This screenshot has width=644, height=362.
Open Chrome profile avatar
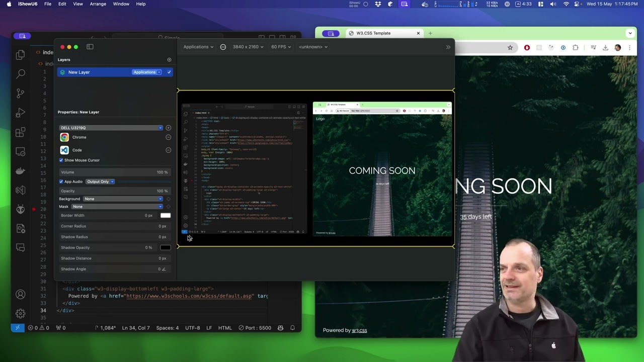[617, 48]
